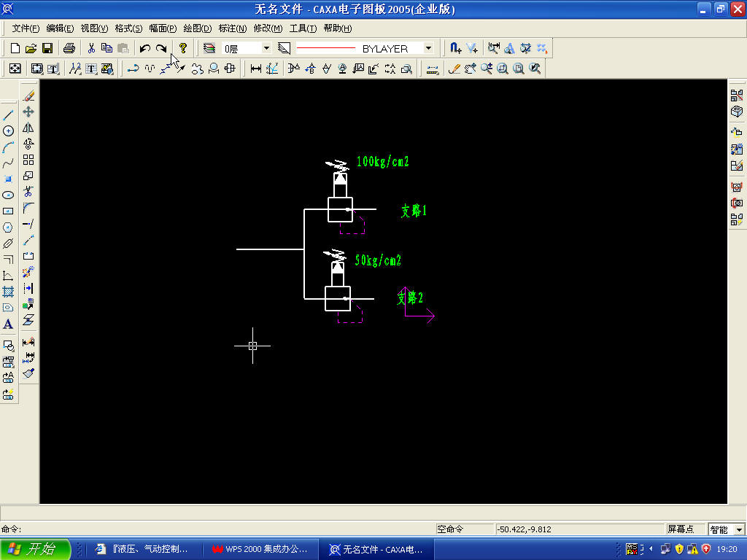Select the text tool A

point(8,324)
